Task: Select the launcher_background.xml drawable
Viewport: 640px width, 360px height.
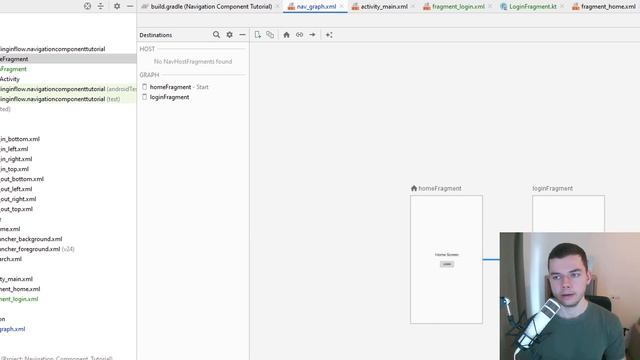Action: click(x=31, y=239)
